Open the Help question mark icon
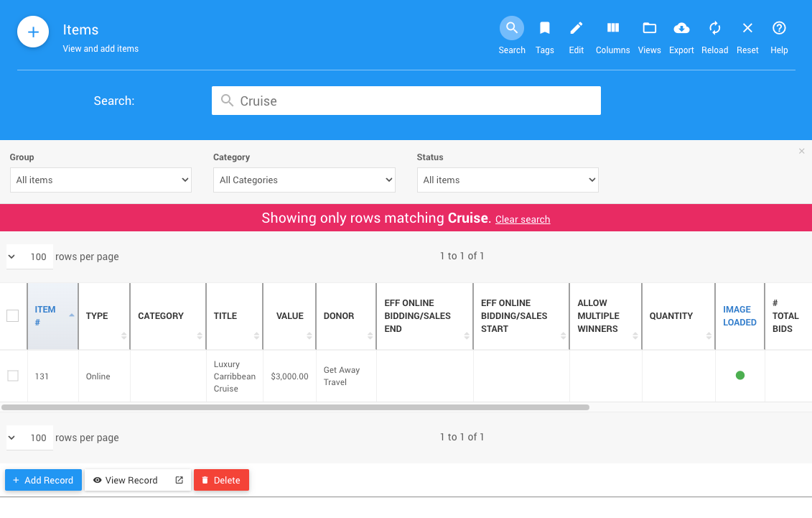The height and width of the screenshot is (518, 812). 779,29
